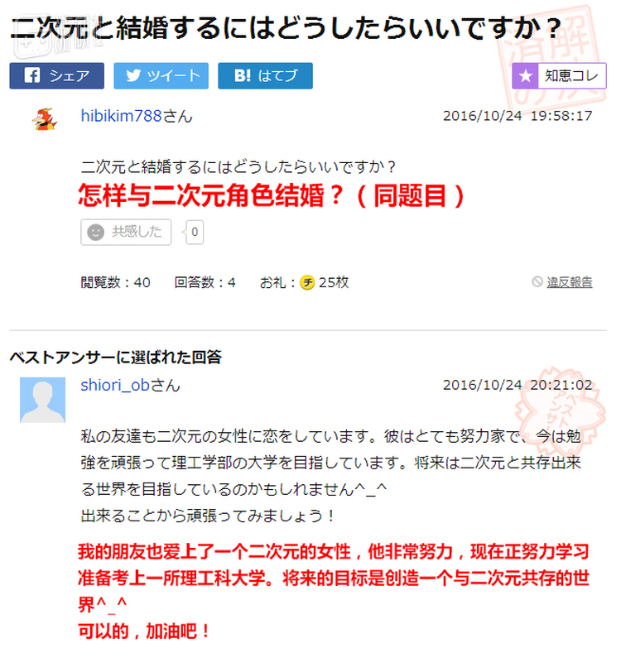Click the empathy count bubble showing 0

pos(195,233)
